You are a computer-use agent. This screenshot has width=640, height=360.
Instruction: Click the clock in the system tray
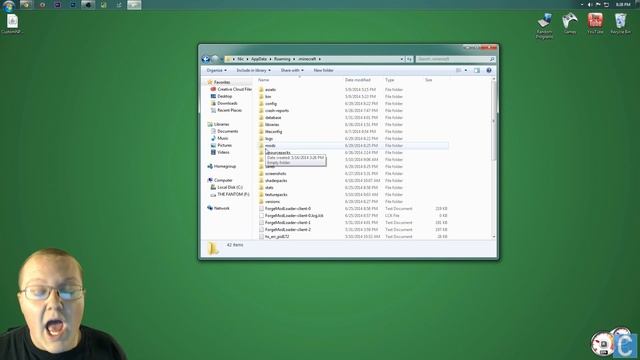(x=623, y=4)
